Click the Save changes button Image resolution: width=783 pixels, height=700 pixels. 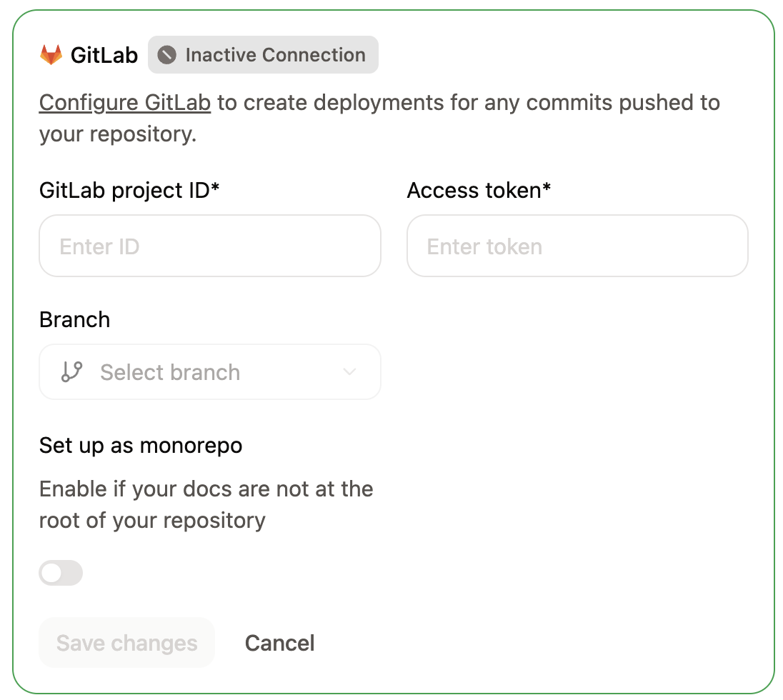(126, 642)
